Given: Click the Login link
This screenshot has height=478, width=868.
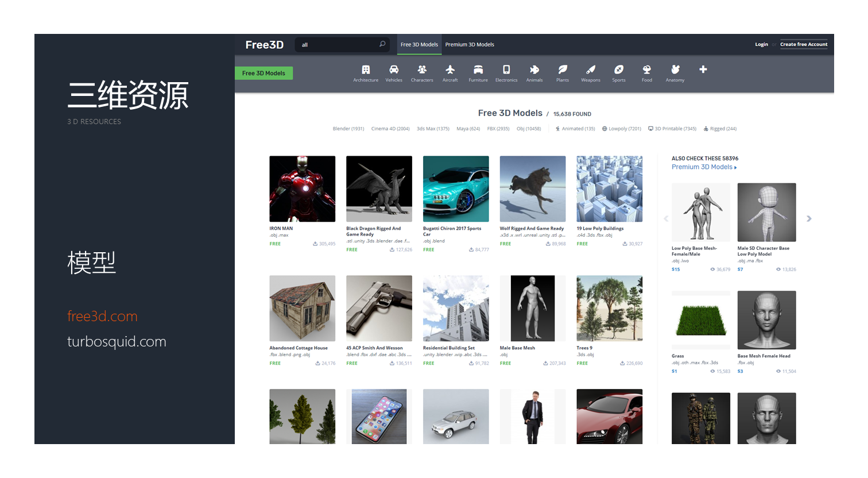Looking at the screenshot, I should click(761, 44).
